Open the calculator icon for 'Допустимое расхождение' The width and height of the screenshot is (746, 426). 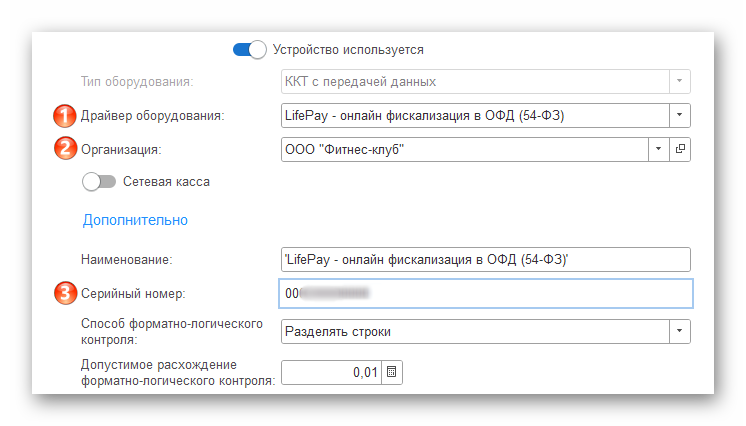(x=392, y=372)
